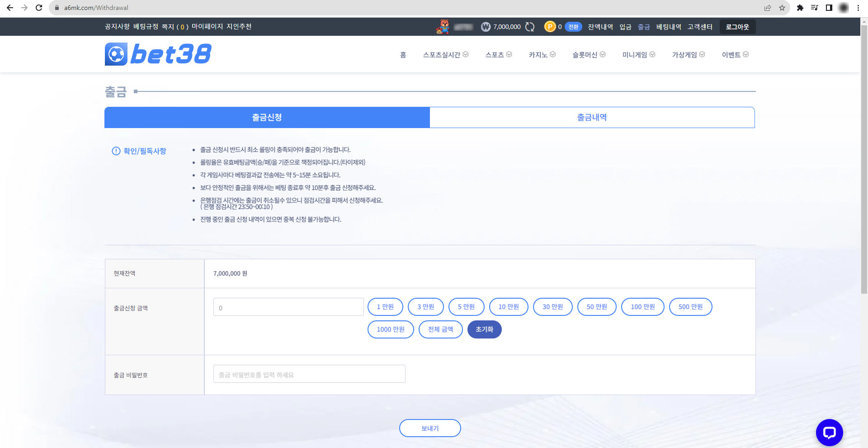
Task: Click the 확인/필독사항 info icon
Action: (116, 151)
